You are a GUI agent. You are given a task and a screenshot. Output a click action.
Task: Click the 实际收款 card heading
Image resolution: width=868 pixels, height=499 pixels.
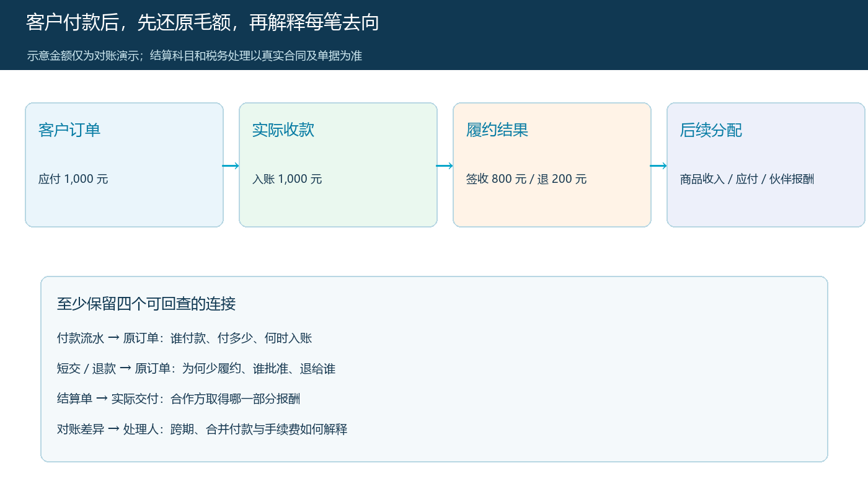(283, 130)
